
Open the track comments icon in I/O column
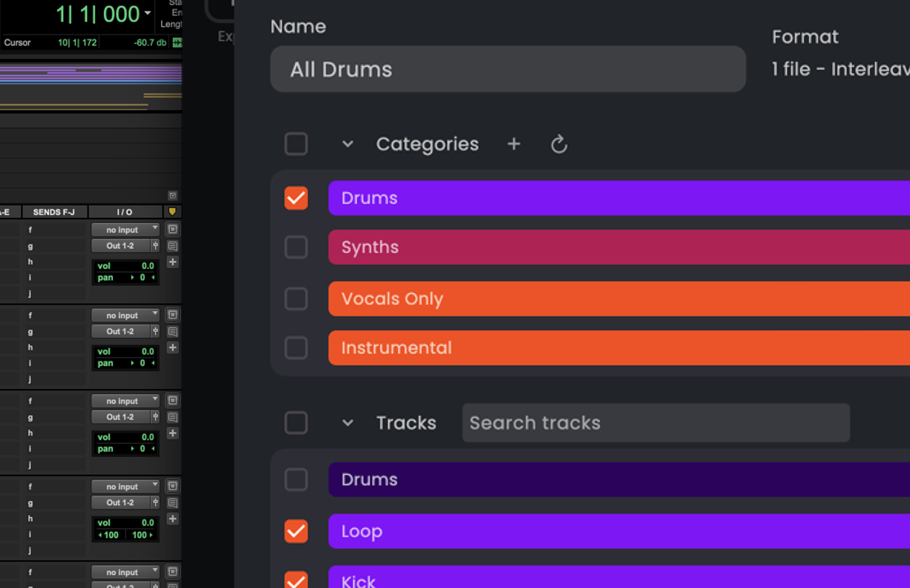(x=173, y=246)
